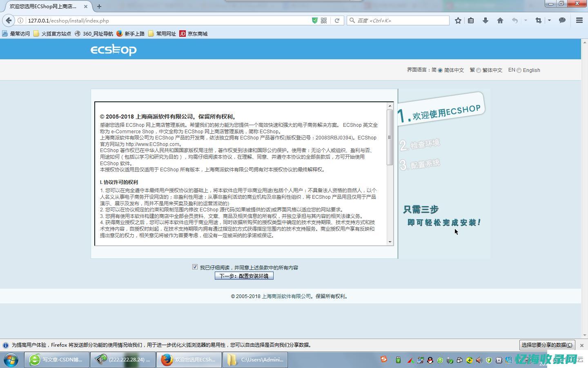Select the English language radio button

click(x=518, y=70)
